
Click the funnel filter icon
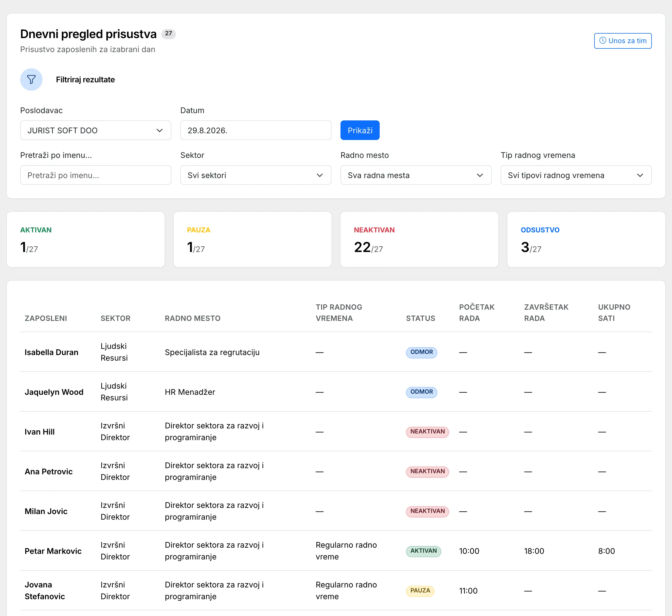click(x=31, y=79)
